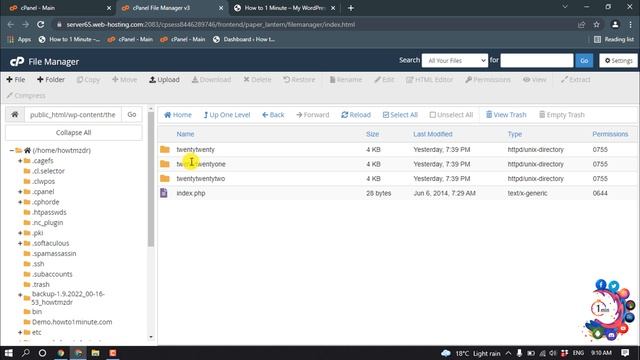
Task: Reload the file listing
Action: point(356,115)
